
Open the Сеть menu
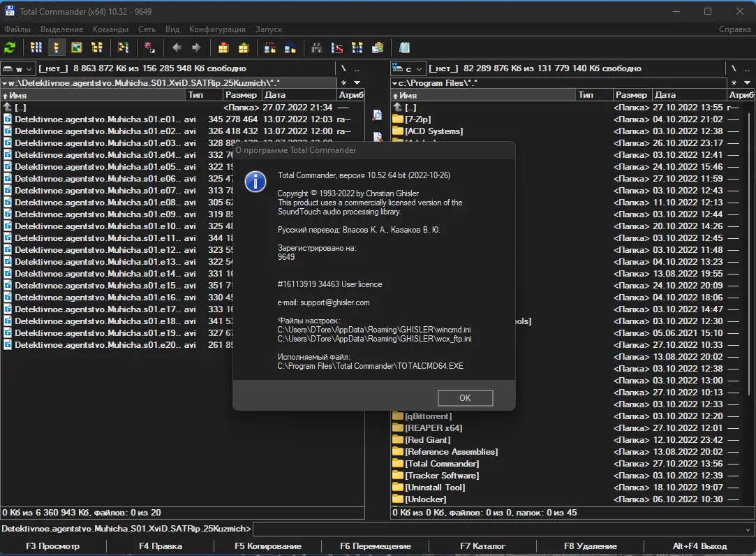click(x=147, y=29)
